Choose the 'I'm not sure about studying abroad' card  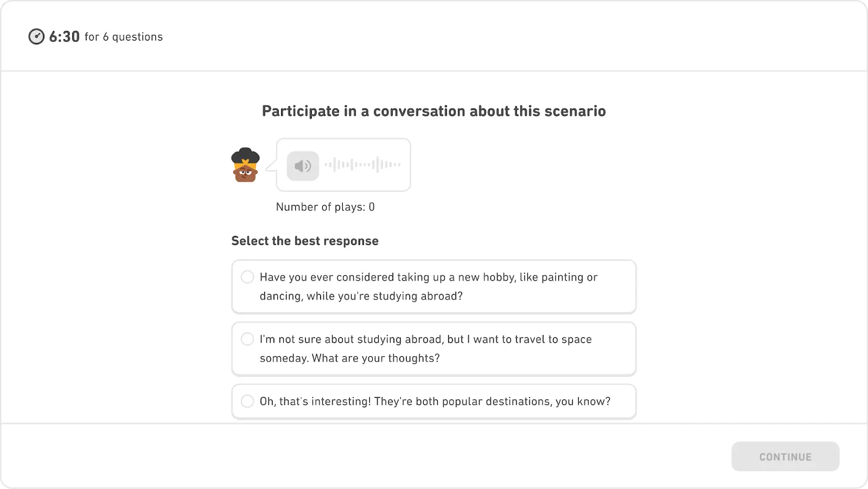tap(433, 349)
